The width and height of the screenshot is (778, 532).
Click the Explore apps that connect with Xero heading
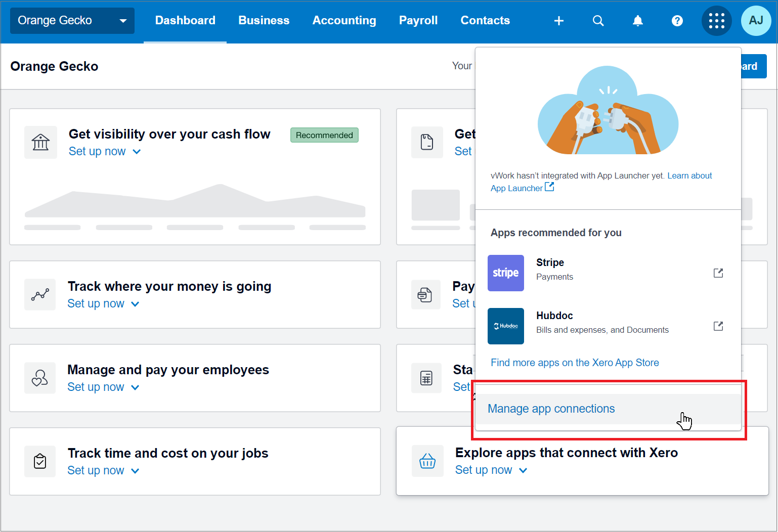point(567,453)
